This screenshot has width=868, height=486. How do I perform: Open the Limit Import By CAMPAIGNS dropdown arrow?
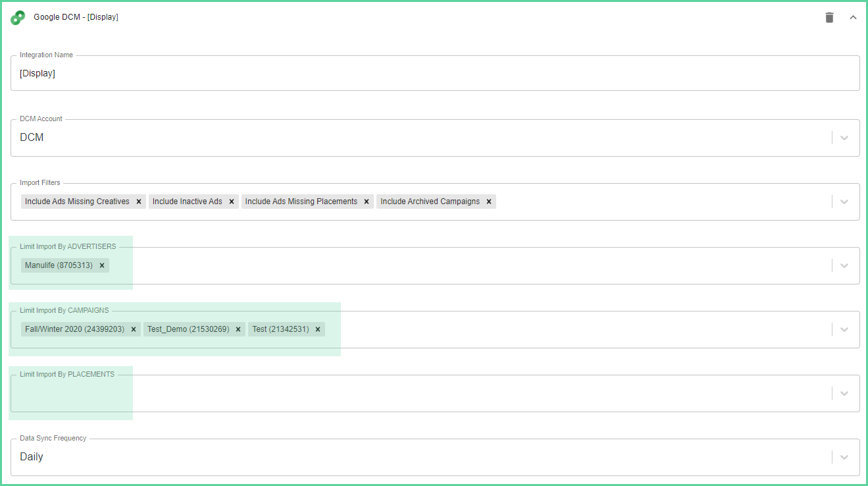[x=844, y=329]
